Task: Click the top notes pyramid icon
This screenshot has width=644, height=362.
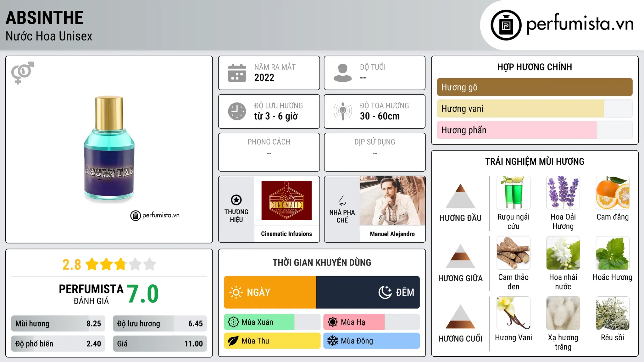Action: pos(461,196)
